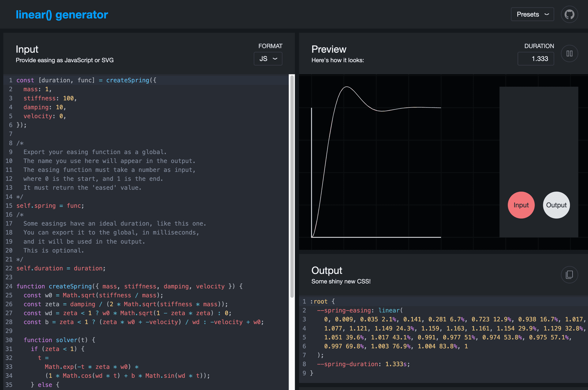This screenshot has width=588, height=390.
Task: Select the damping: 10 value
Action: [60, 107]
